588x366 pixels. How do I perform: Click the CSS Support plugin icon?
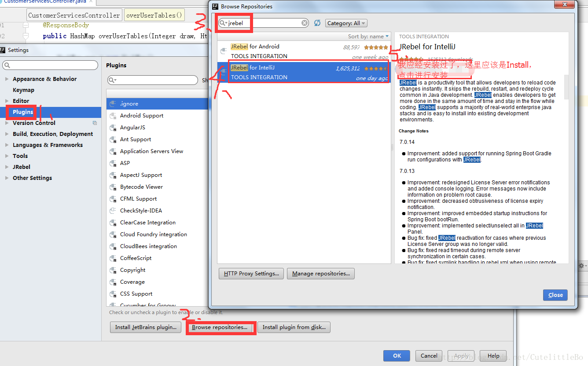[x=113, y=294]
